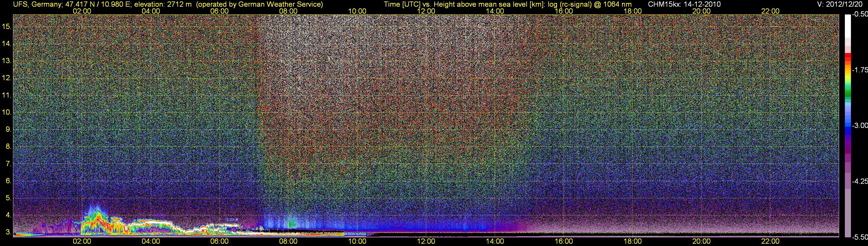Click the -1.75 color scale value
The width and height of the screenshot is (868, 246).
[860, 70]
